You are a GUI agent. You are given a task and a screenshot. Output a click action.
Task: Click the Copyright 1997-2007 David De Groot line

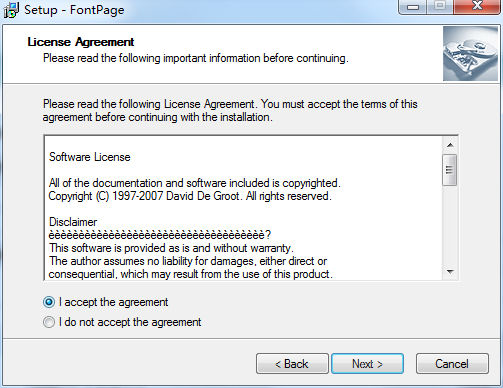(x=190, y=196)
